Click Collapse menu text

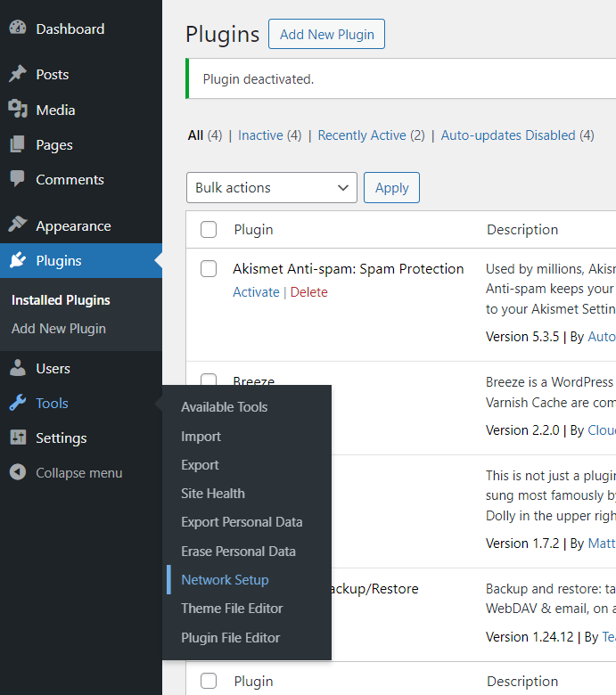click(79, 473)
